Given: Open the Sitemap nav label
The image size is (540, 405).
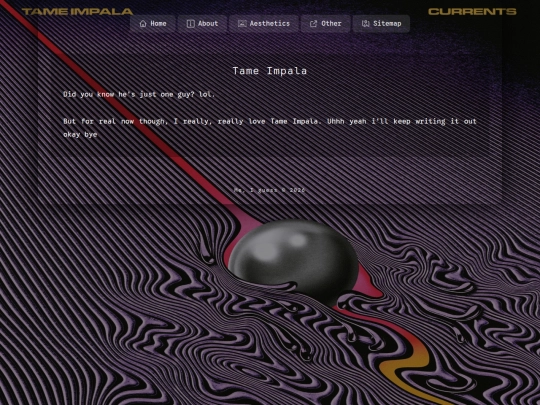Looking at the screenshot, I should 387,24.
